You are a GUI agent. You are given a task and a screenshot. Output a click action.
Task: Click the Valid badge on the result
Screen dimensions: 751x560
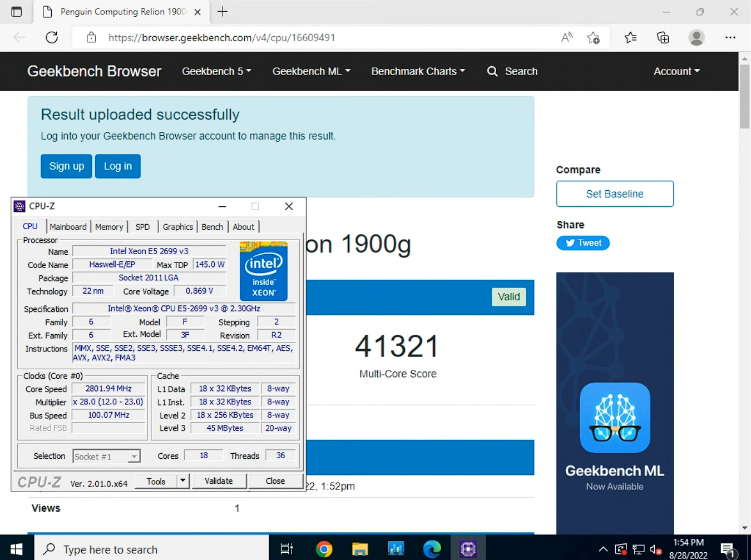[509, 297]
